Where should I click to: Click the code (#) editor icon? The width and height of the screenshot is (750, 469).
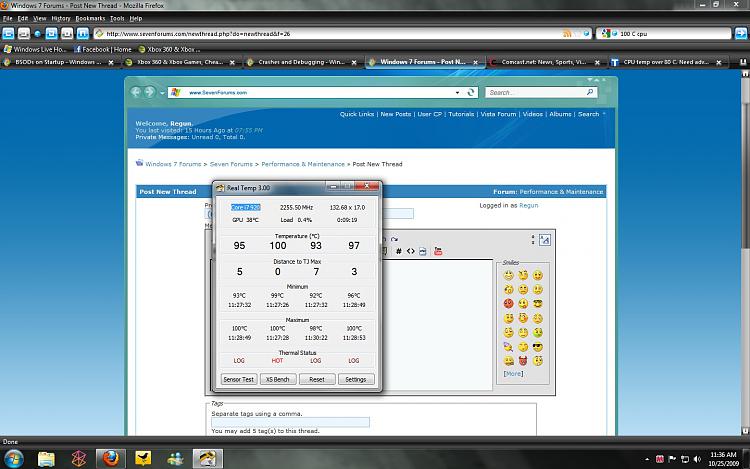click(398, 251)
